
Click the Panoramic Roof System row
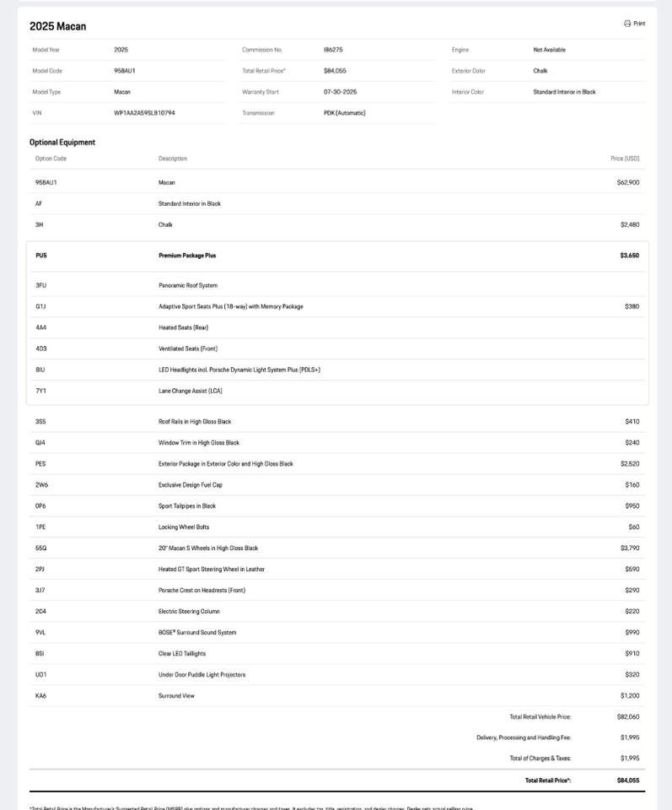click(x=188, y=286)
